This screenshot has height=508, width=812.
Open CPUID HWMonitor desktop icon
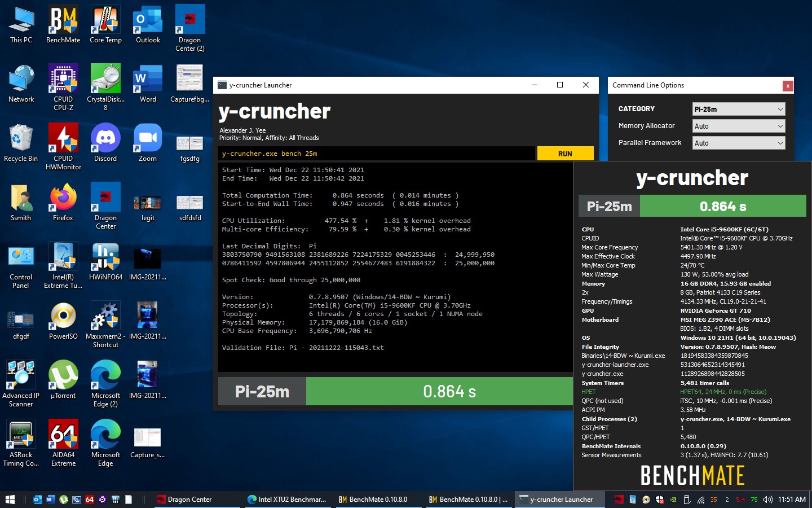tap(63, 147)
